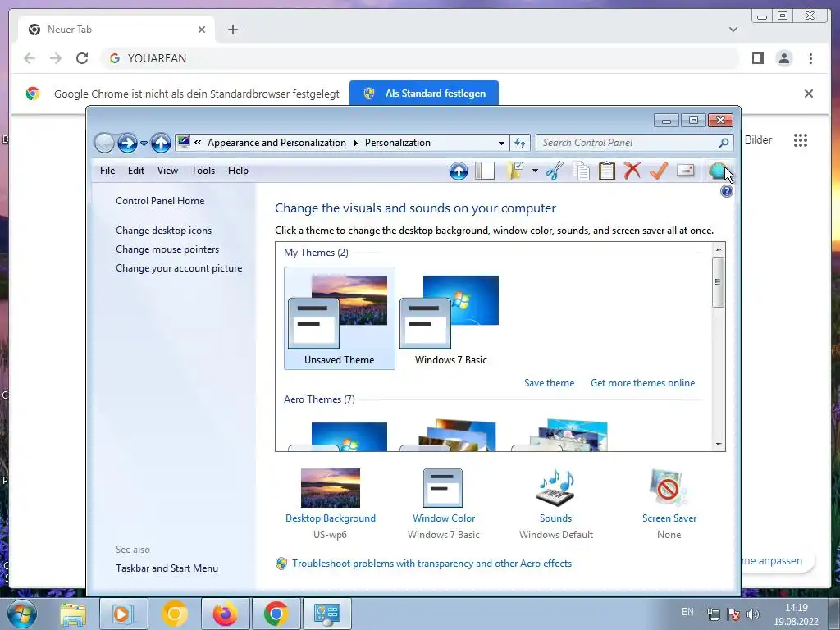Open Help via the blue question mark icon
Viewport: 840px width, 630px height.
(x=727, y=191)
